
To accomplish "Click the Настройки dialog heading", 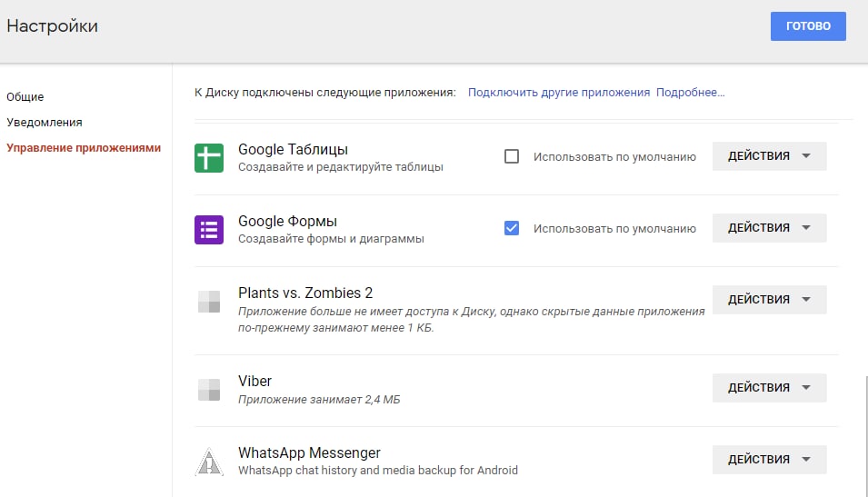I will [52, 26].
